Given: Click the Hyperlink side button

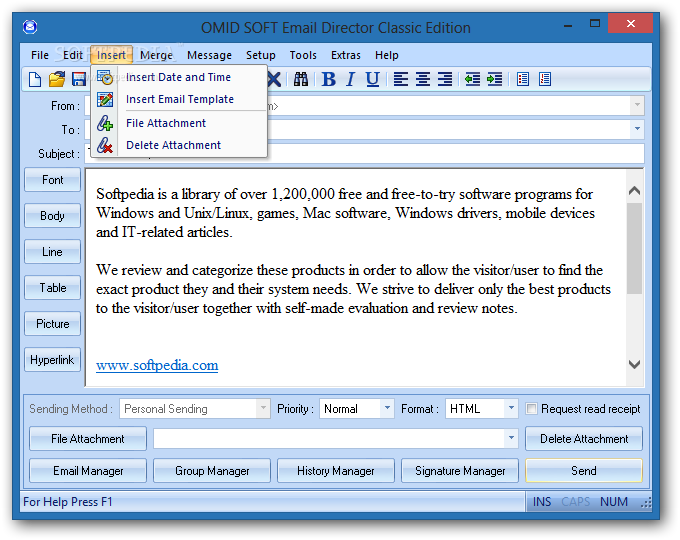Looking at the screenshot, I should coord(52,360).
